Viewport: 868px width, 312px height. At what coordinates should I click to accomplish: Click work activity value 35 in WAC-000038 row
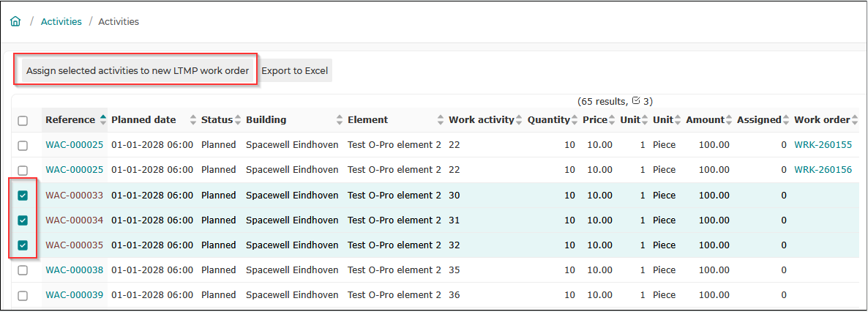(454, 270)
